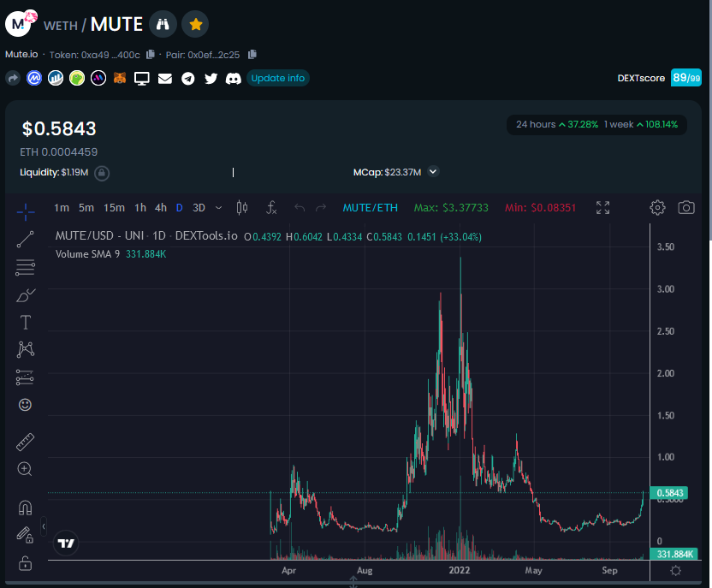The height and width of the screenshot is (588, 712).
Task: Open price scale settings gear
Action: [676, 571]
